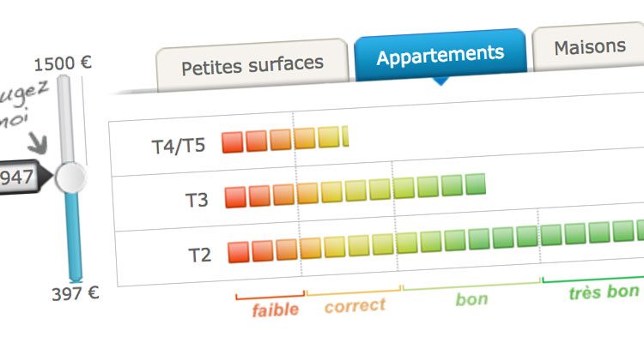The width and height of the screenshot is (644, 343).
Task: Select the T4/T5 row label
Action: pyautogui.click(x=179, y=146)
